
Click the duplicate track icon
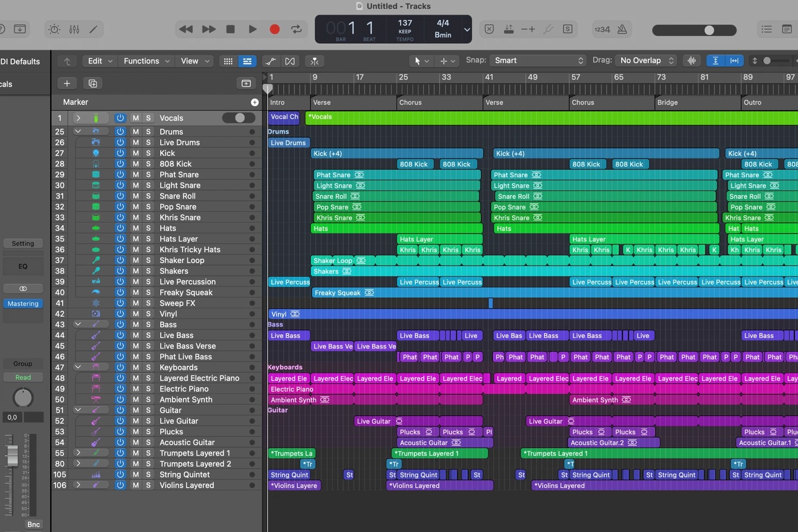(92, 83)
